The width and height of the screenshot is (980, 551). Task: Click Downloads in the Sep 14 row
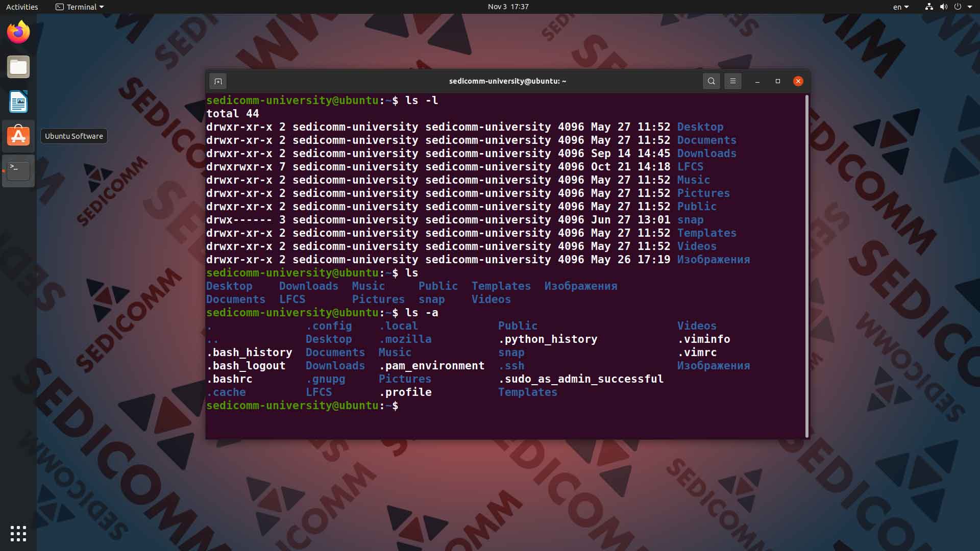(x=707, y=154)
